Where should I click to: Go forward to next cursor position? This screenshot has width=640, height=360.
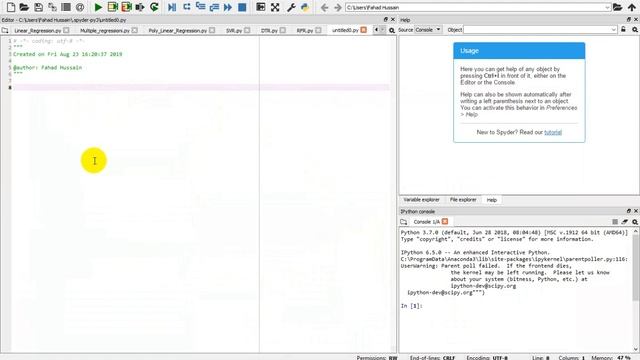[338, 7]
